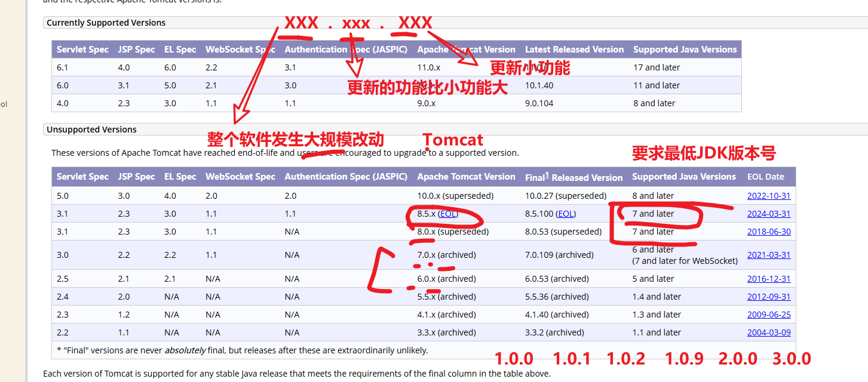Open the 2024-03-31 EOL date link
The image size is (868, 382).
[769, 214]
